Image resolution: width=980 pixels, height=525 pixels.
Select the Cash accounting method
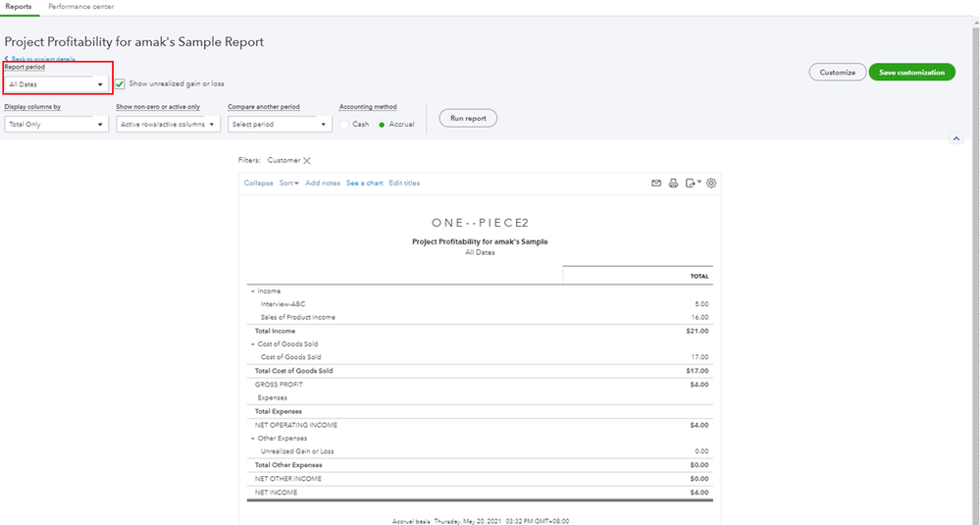coord(345,125)
